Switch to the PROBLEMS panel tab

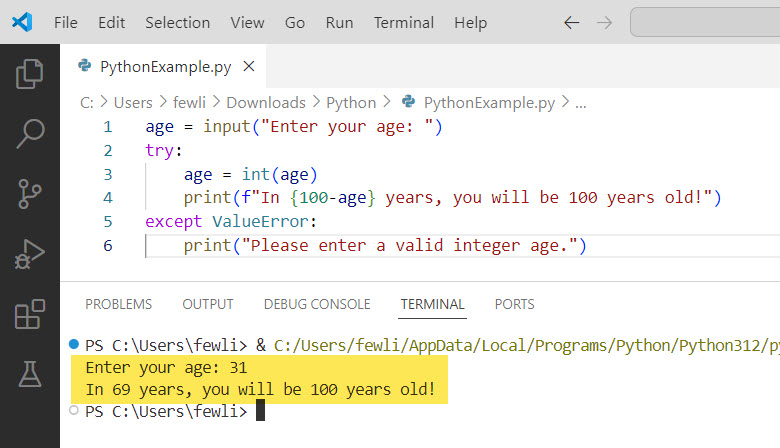118,304
